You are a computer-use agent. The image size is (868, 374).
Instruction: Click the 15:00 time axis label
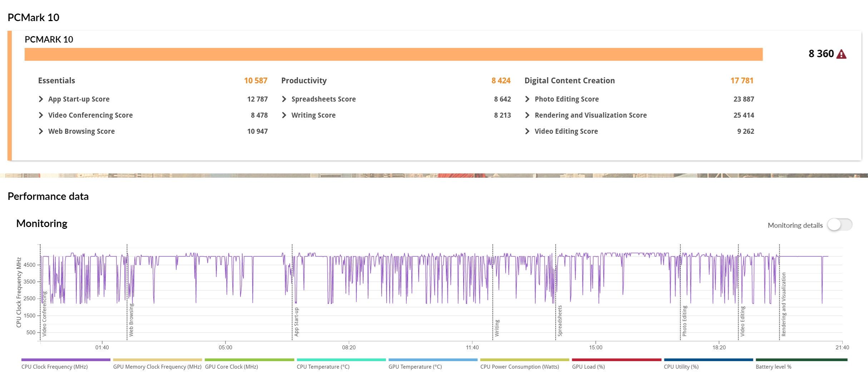[x=596, y=348]
